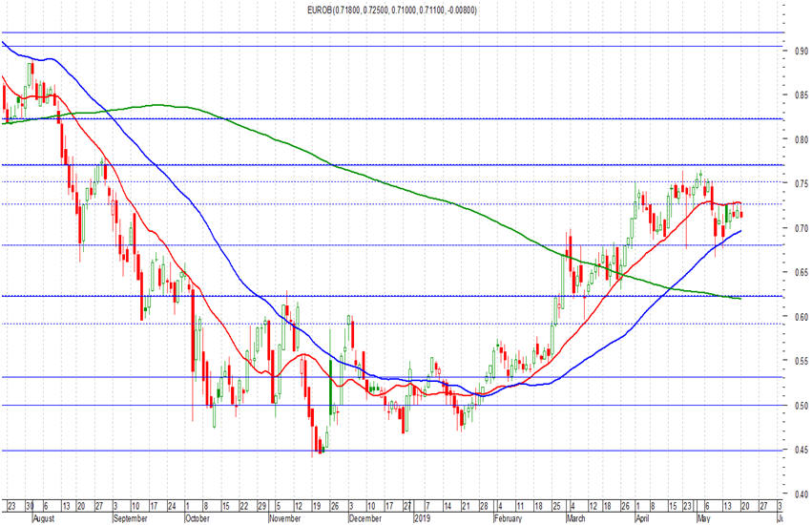Pick the 0.70 price axis label
812x525 pixels.
(802, 228)
